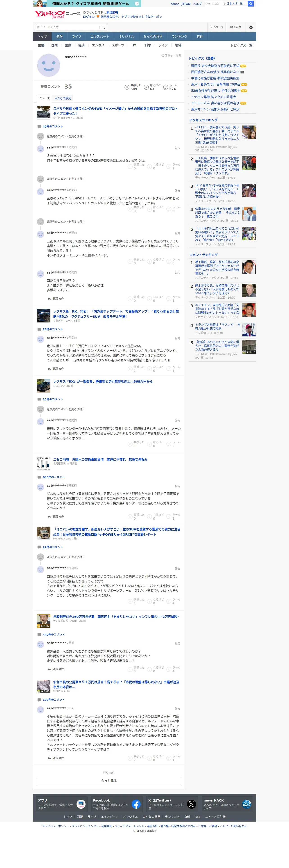Open 26件のコメント link under Lexus RX article
This screenshot has height=868, width=289.
coord(52,329)
